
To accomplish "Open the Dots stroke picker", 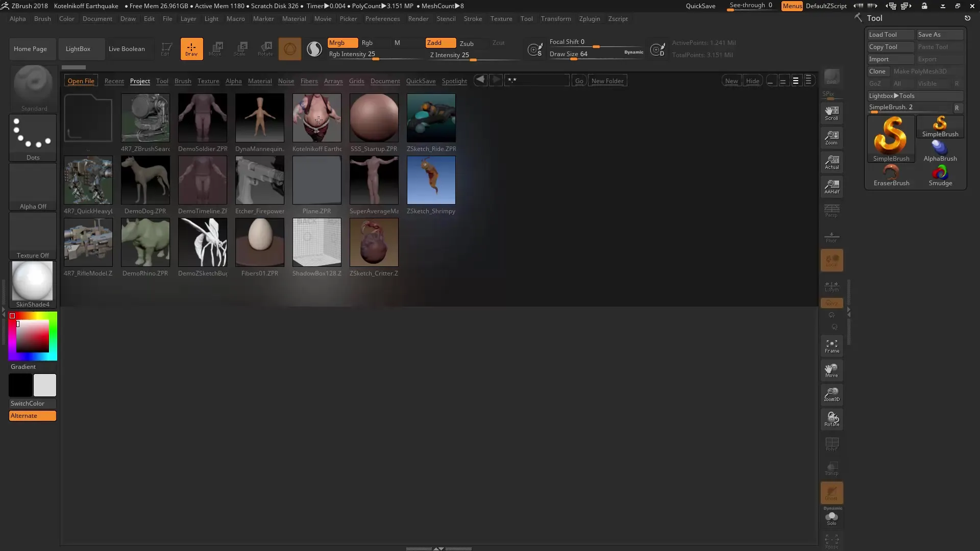I will (33, 138).
